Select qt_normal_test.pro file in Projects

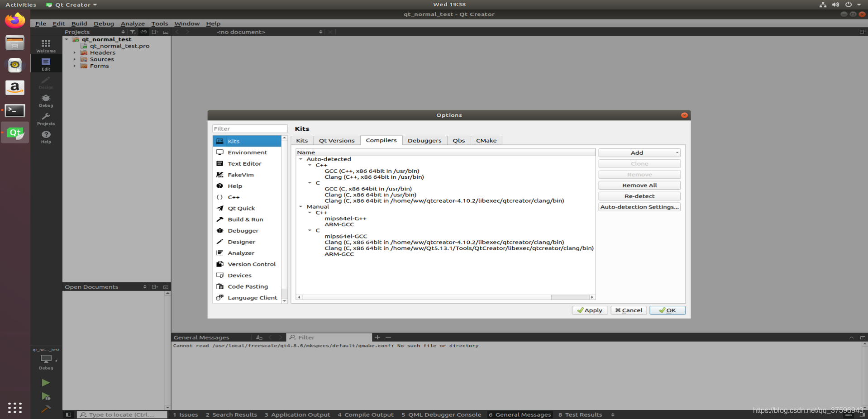coord(119,46)
